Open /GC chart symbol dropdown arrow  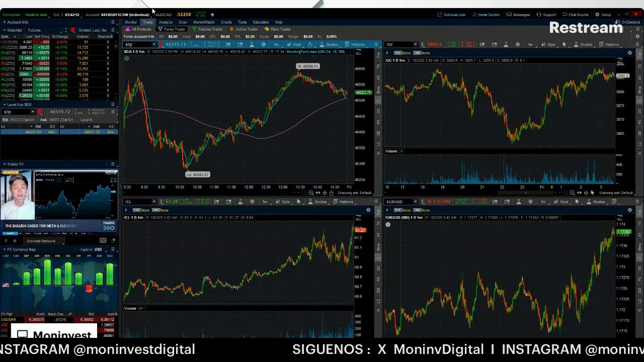(x=415, y=44)
